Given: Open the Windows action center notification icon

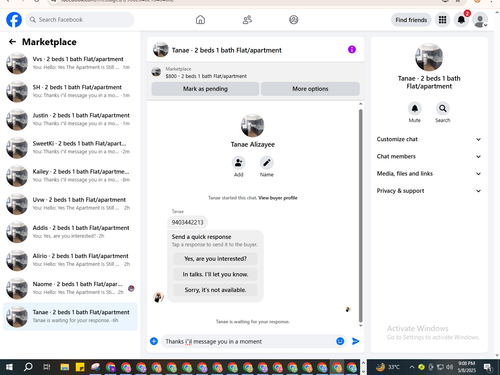Looking at the screenshot, I should 488,367.
